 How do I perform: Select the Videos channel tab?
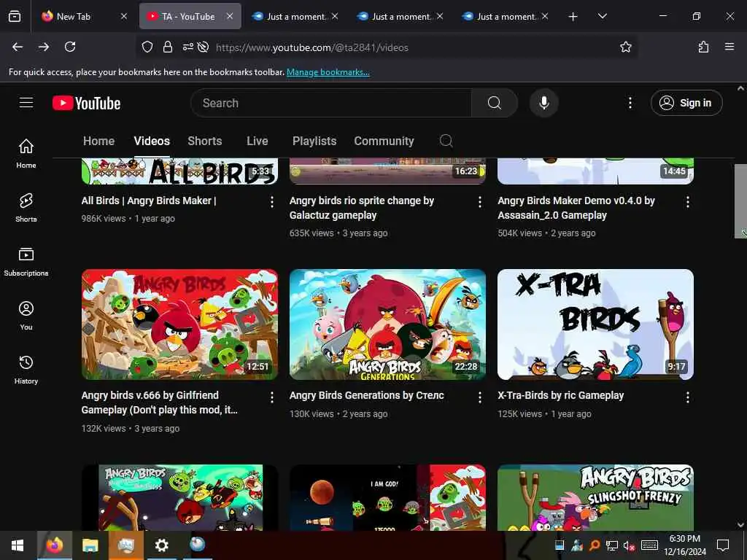click(x=152, y=141)
